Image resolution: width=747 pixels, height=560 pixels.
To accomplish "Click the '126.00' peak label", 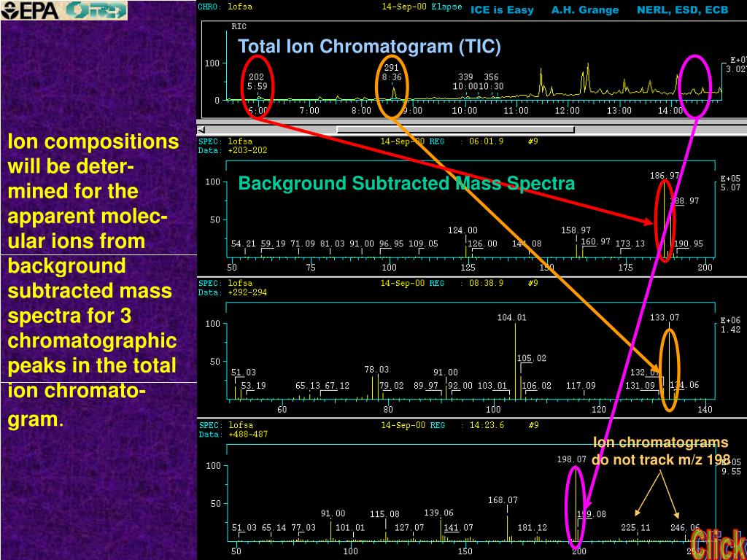I will coord(483,244).
